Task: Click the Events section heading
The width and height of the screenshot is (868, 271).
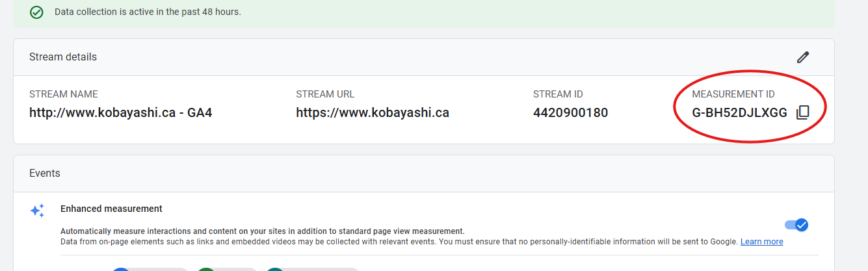Action: (45, 174)
